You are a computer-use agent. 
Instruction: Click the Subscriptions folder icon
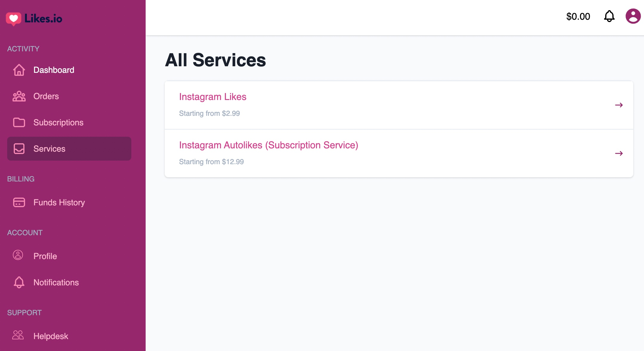pyautogui.click(x=19, y=122)
